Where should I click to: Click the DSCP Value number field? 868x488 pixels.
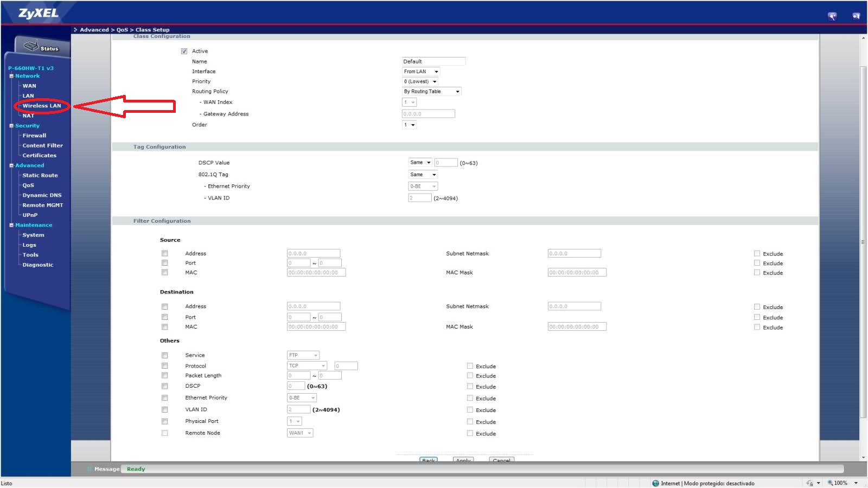pyautogui.click(x=446, y=163)
